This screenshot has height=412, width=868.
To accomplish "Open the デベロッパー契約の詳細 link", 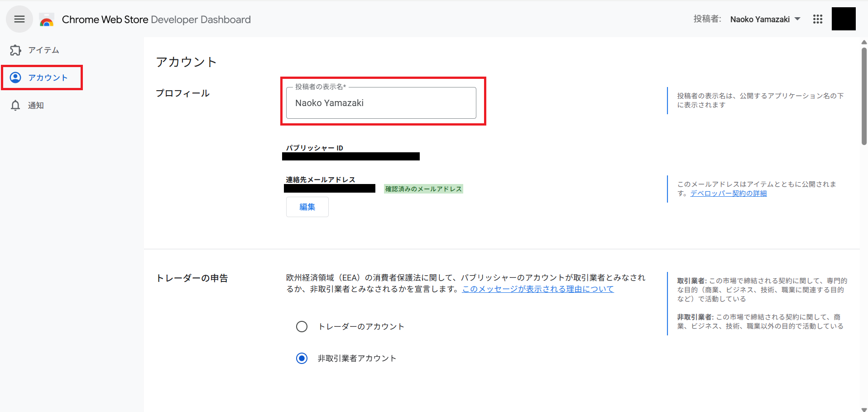I will (728, 194).
